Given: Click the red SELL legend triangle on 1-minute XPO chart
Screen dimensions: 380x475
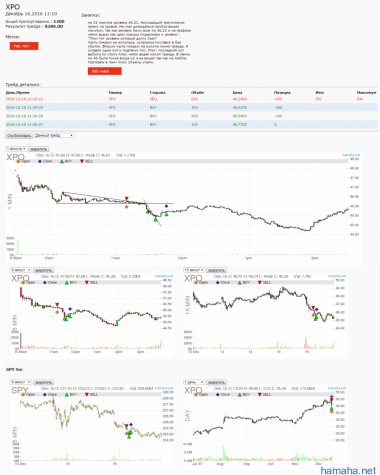Looking at the screenshot, I should coord(82,161).
